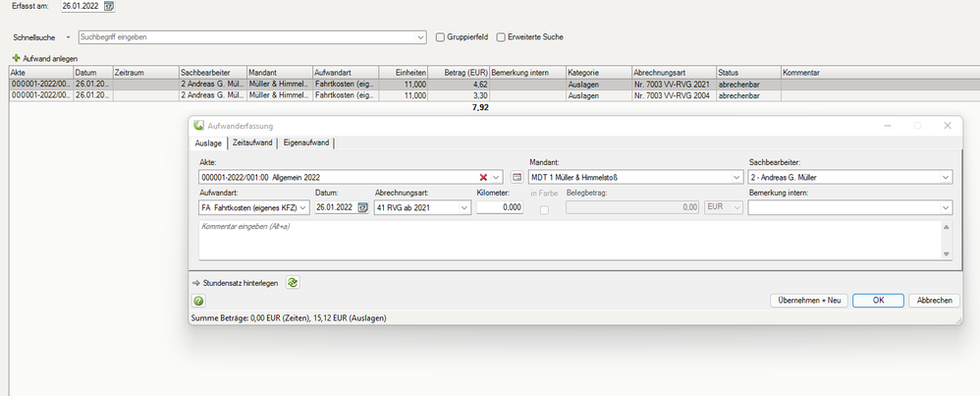Click the Abbrechen button

[933, 301]
